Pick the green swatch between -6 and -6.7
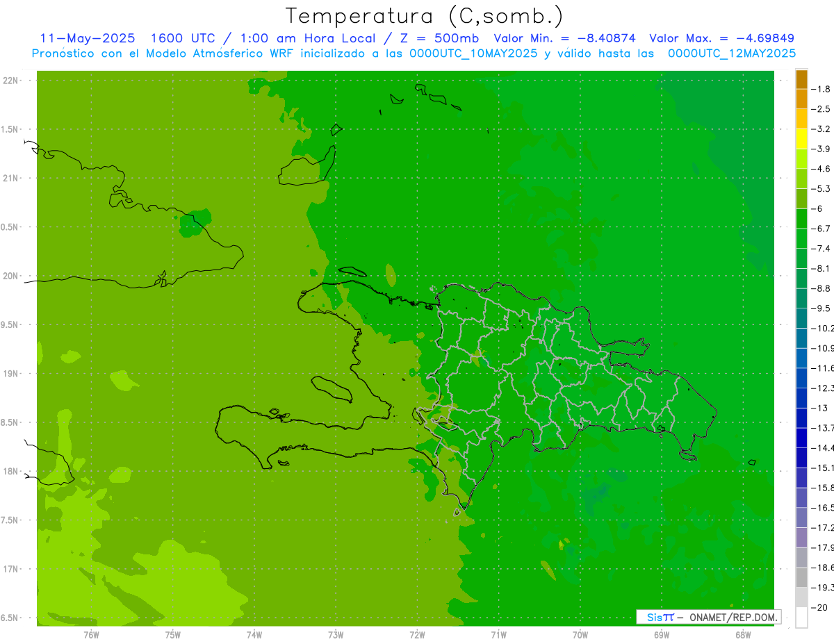The width and height of the screenshot is (834, 644). click(x=801, y=219)
